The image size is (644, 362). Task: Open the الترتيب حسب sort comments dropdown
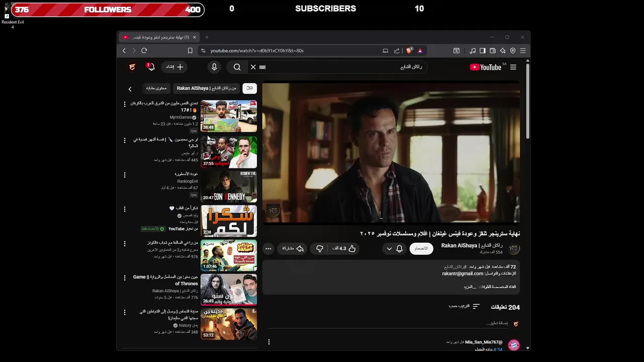464,306
